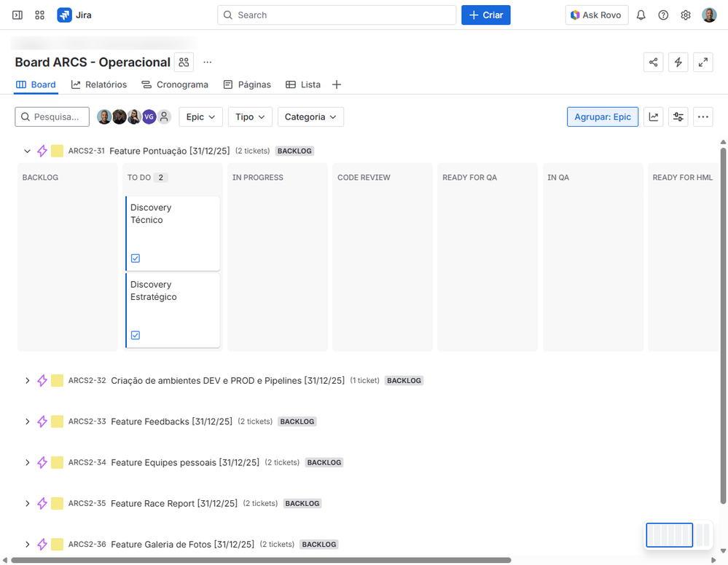This screenshot has width=728, height=565.
Task: Open notifications bell icon
Action: point(641,15)
